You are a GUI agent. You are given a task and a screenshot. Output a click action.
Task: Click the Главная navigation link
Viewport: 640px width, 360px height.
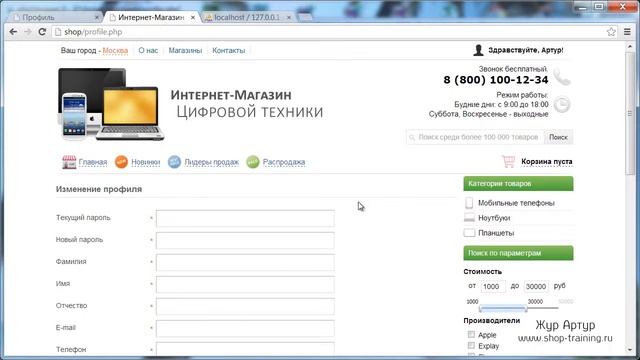pyautogui.click(x=93, y=162)
